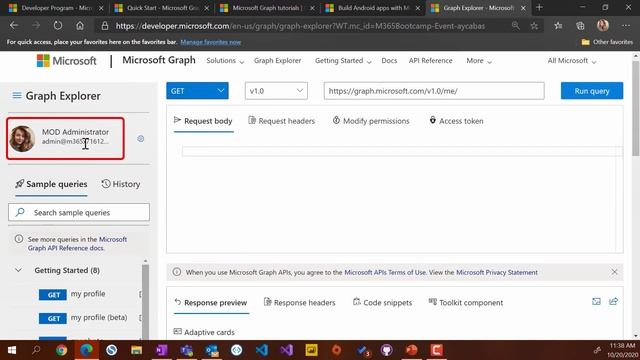Expand the Getting Started nav menu
Image resolution: width=640 pixels, height=360 pixels.
click(x=343, y=61)
